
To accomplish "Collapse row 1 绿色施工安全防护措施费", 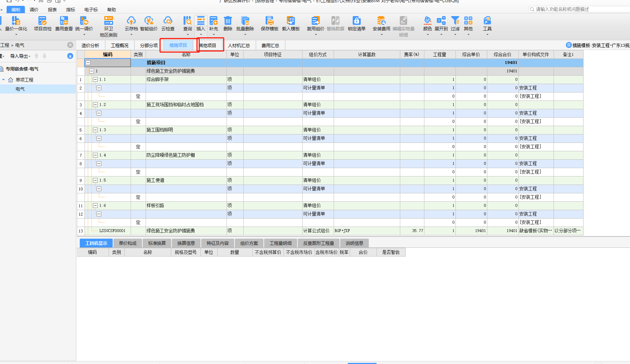I will point(91,71).
